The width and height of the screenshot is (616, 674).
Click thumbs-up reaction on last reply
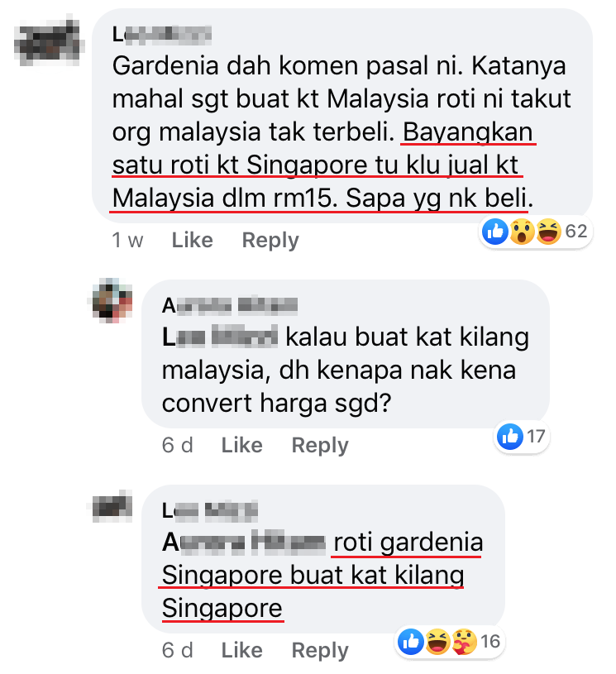coord(411,641)
